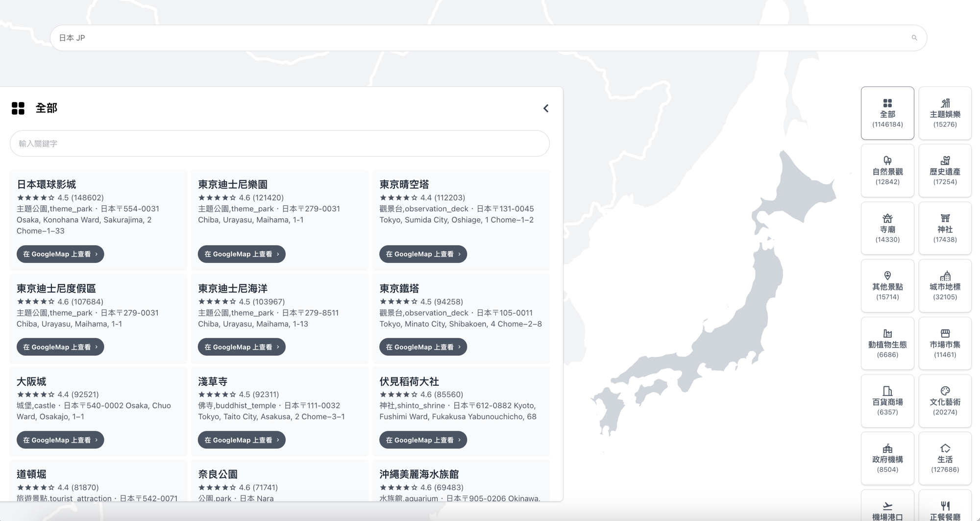
Task: Choose the 百貨商場 department store icon
Action: 887,391
